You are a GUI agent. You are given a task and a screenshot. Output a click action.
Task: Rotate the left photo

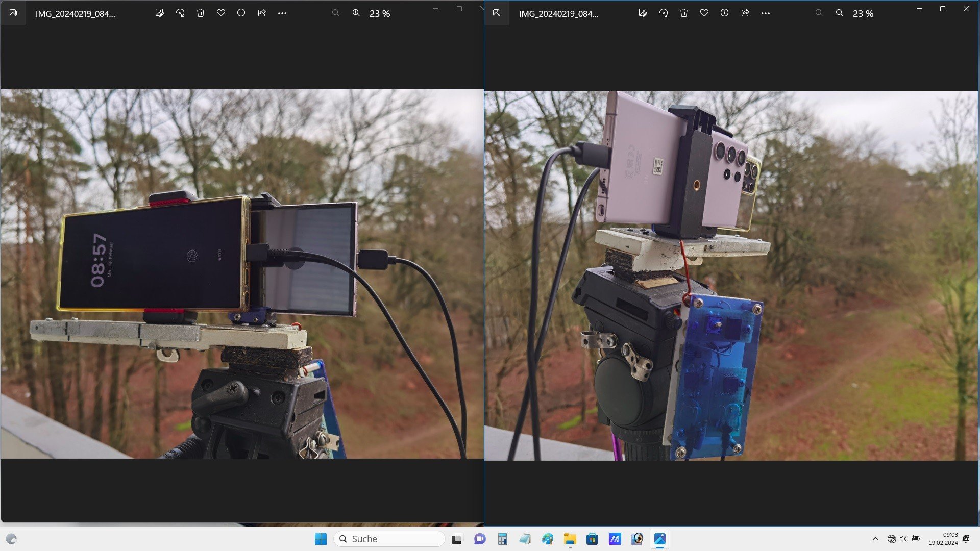pyautogui.click(x=180, y=13)
